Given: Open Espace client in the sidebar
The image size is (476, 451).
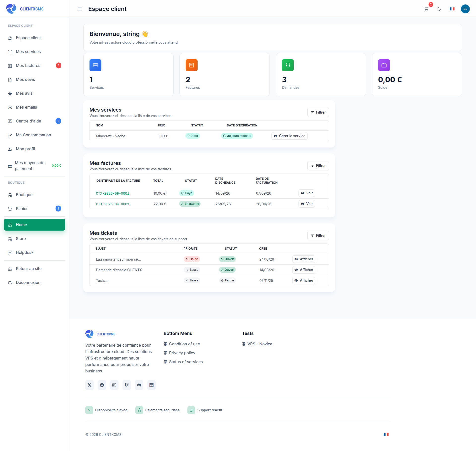Looking at the screenshot, I should [x=34, y=38].
